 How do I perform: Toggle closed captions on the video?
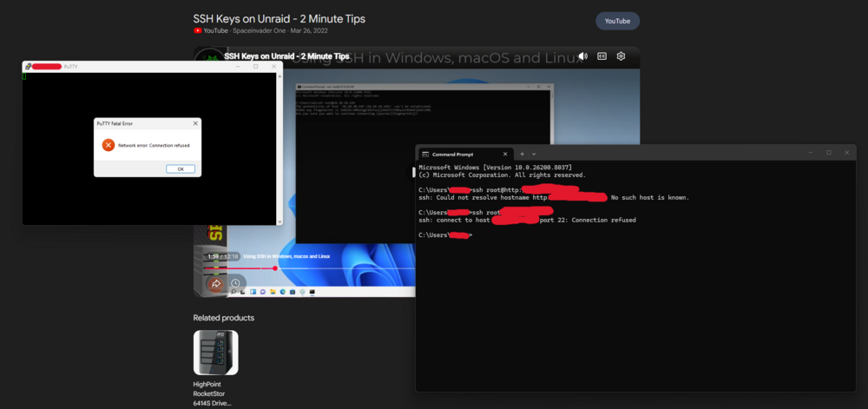click(x=602, y=56)
